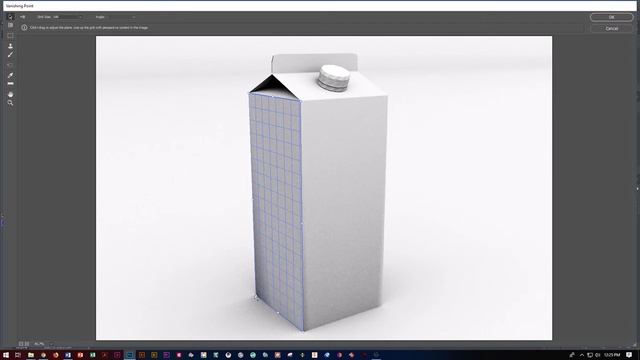Select the Marquee tool in Vanishing Point
The height and width of the screenshot is (360, 640).
10,36
